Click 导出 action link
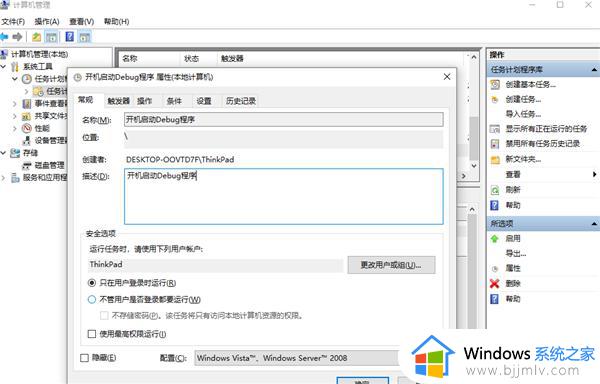 pyautogui.click(x=516, y=253)
